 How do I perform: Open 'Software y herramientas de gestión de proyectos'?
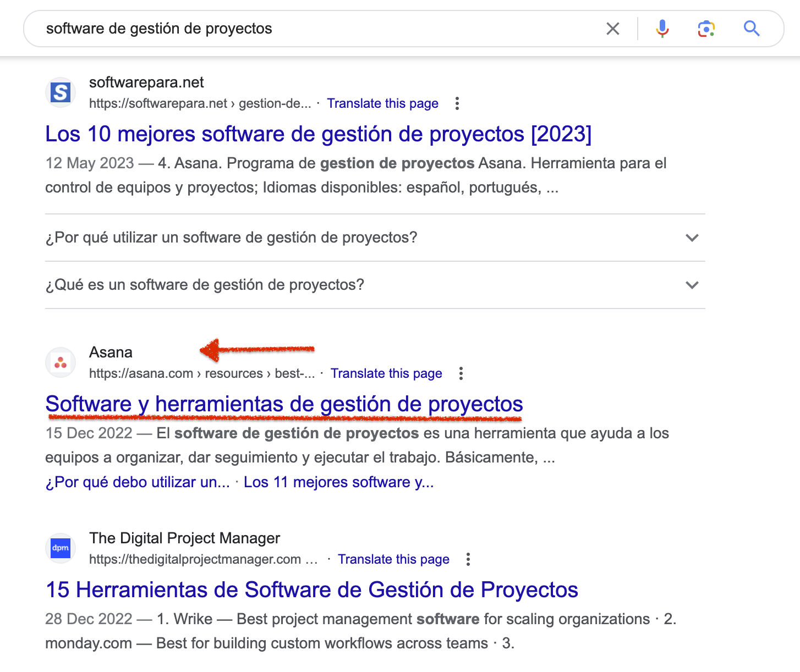coord(284,404)
